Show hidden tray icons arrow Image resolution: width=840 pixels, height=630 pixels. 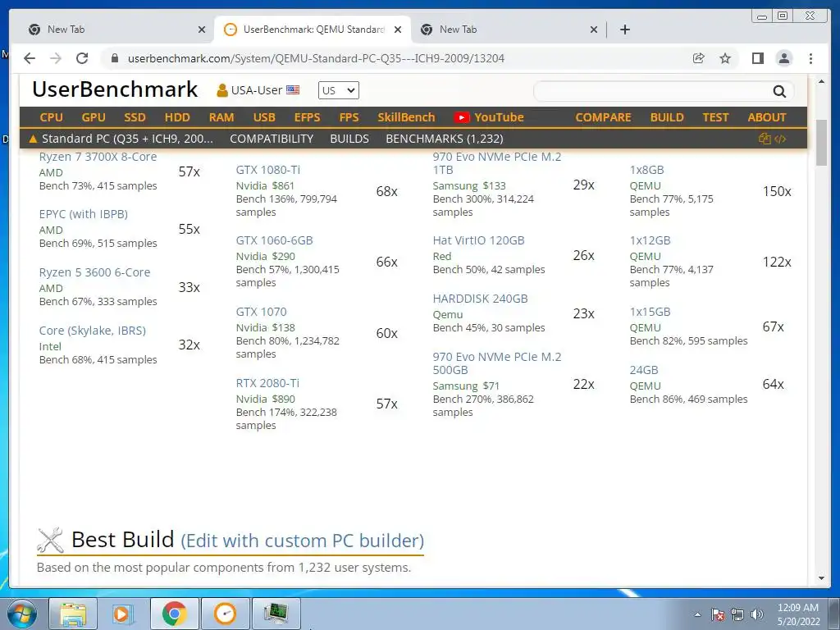(x=697, y=614)
